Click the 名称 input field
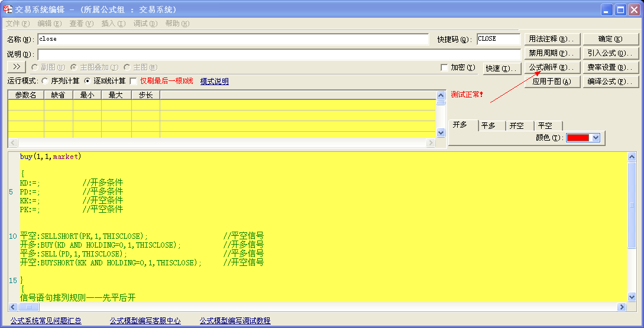 [x=233, y=39]
